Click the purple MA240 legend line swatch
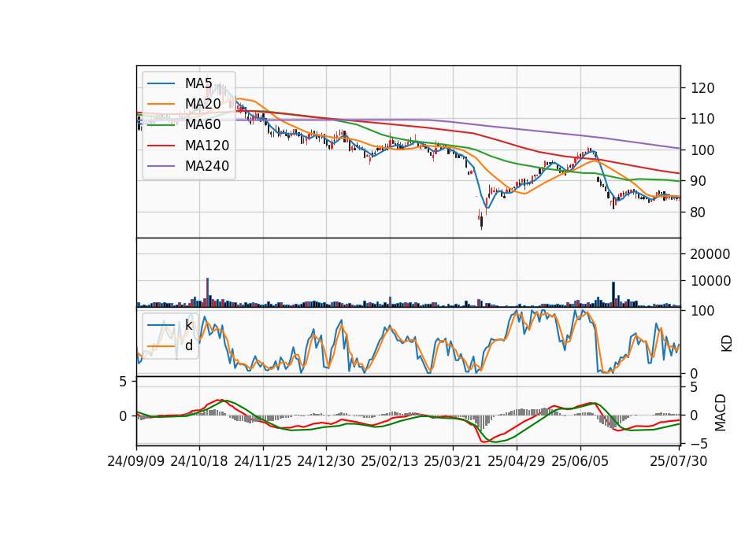Screen dimensions: 756x543 (161, 166)
